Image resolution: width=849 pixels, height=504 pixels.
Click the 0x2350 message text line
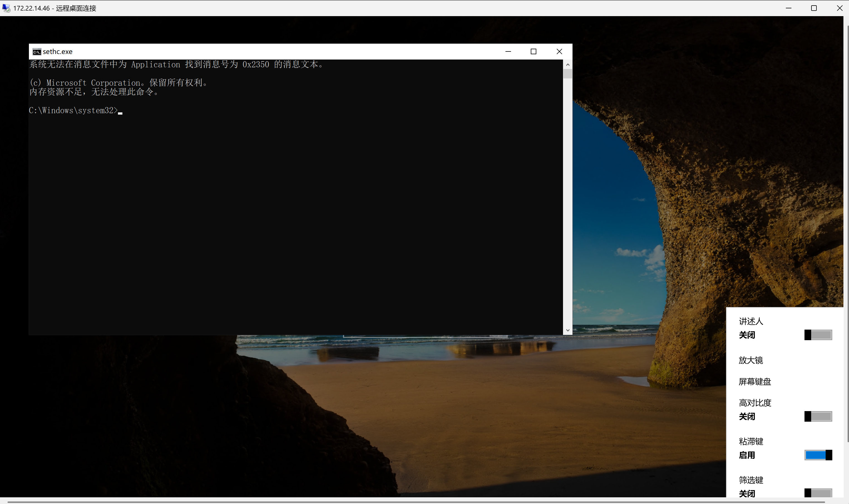(x=177, y=64)
